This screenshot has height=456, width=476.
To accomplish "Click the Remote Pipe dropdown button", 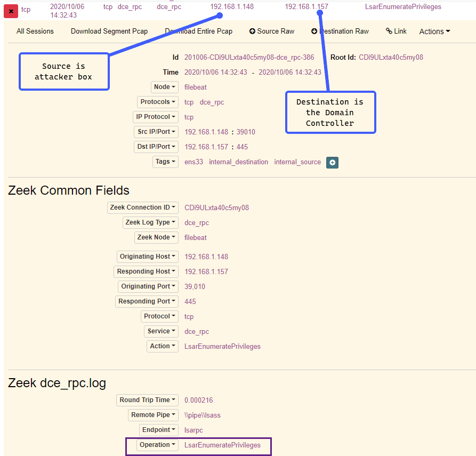I will point(152,415).
